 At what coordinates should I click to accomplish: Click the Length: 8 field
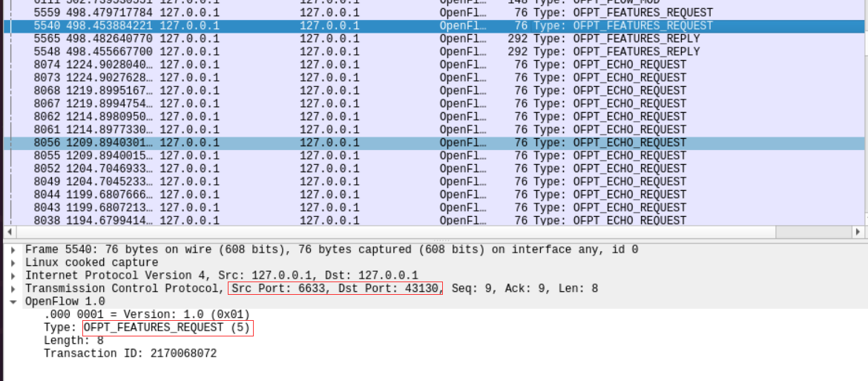tap(73, 341)
